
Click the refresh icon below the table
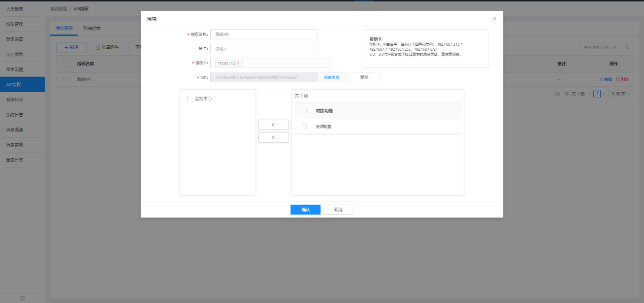[558, 93]
